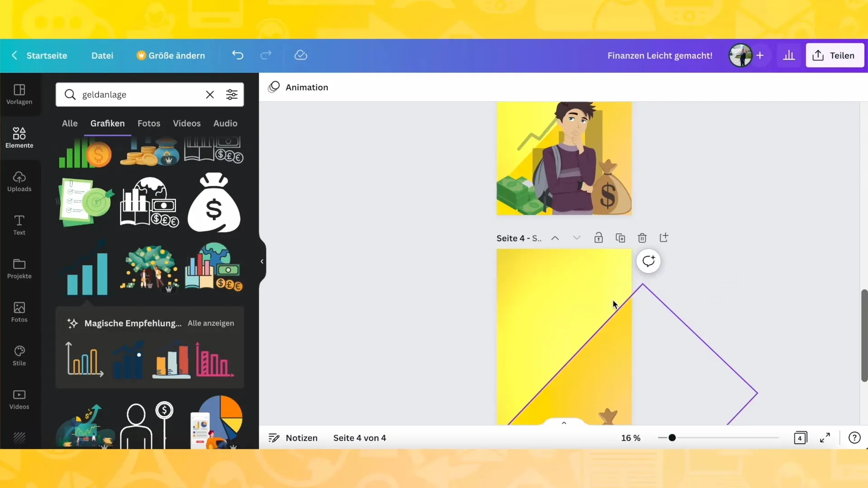The image size is (868, 488).
Task: Expand page navigation chevron down on Seite 4
Action: (x=576, y=238)
